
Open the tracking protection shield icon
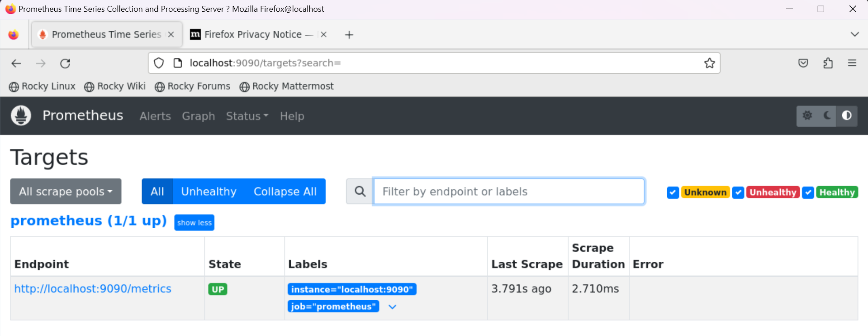click(x=159, y=63)
